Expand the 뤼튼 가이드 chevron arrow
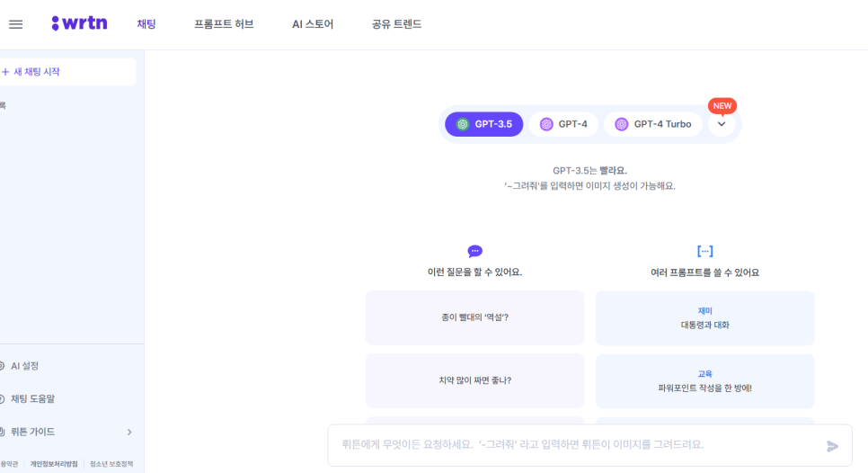The width and height of the screenshot is (868, 473). [129, 432]
